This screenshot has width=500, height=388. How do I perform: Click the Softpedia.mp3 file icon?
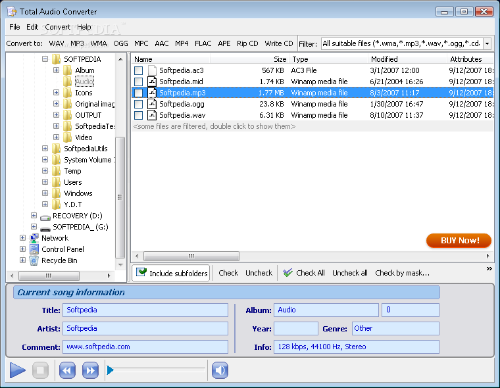[x=152, y=92]
